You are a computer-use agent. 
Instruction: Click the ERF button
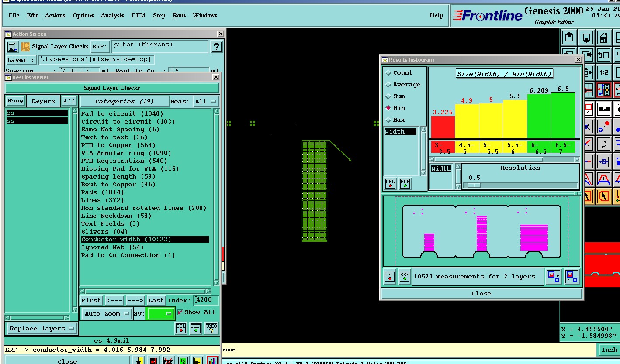[100, 47]
